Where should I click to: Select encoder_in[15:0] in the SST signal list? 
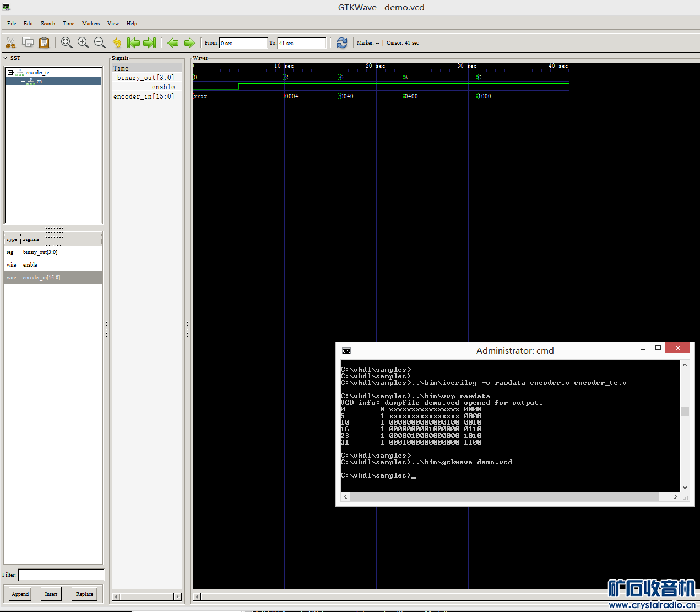click(53, 278)
